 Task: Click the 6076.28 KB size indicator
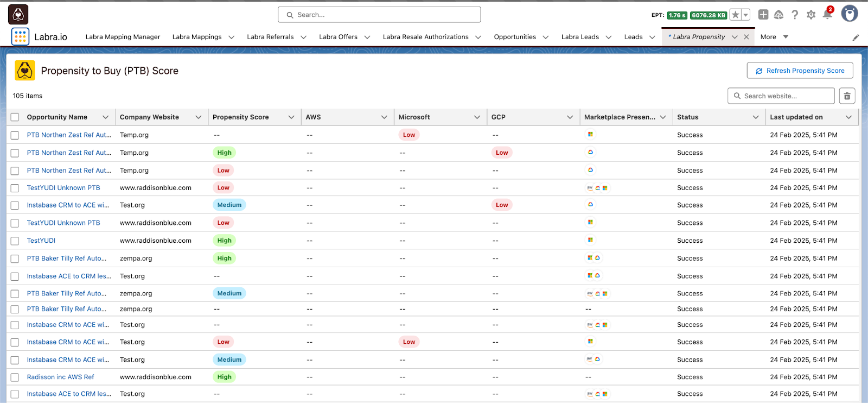click(709, 15)
